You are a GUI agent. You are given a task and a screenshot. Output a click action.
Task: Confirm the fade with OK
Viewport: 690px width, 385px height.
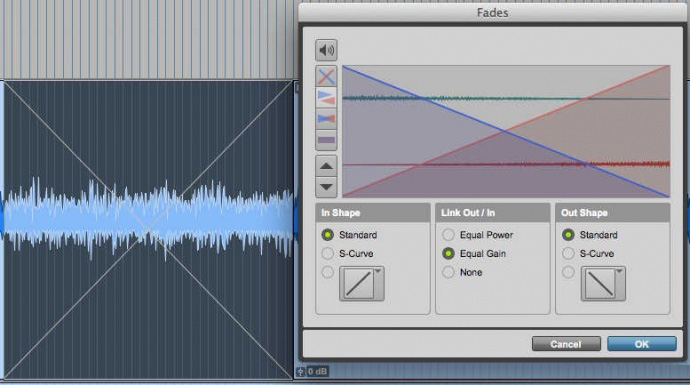(642, 344)
